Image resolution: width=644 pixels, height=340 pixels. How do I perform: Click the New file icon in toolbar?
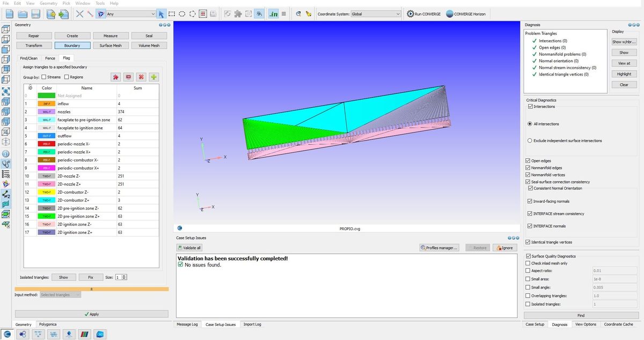[x=9, y=14]
